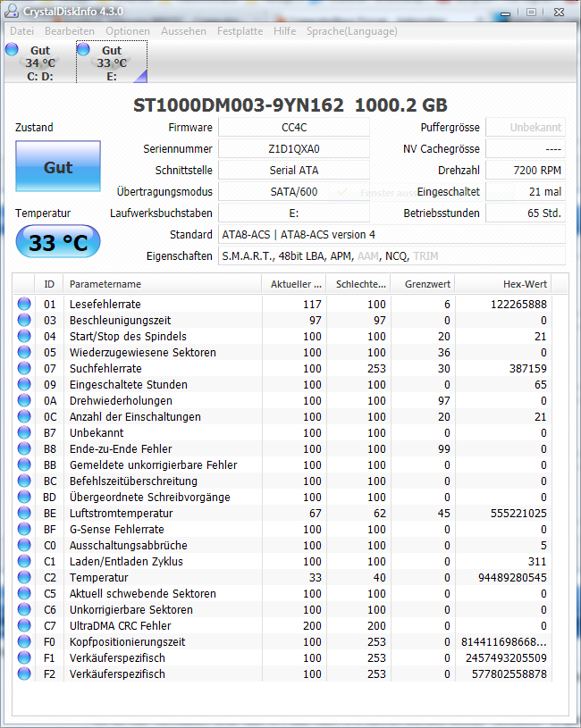Click status orb for Laden/Entladen Zyklus

pyautogui.click(x=24, y=561)
